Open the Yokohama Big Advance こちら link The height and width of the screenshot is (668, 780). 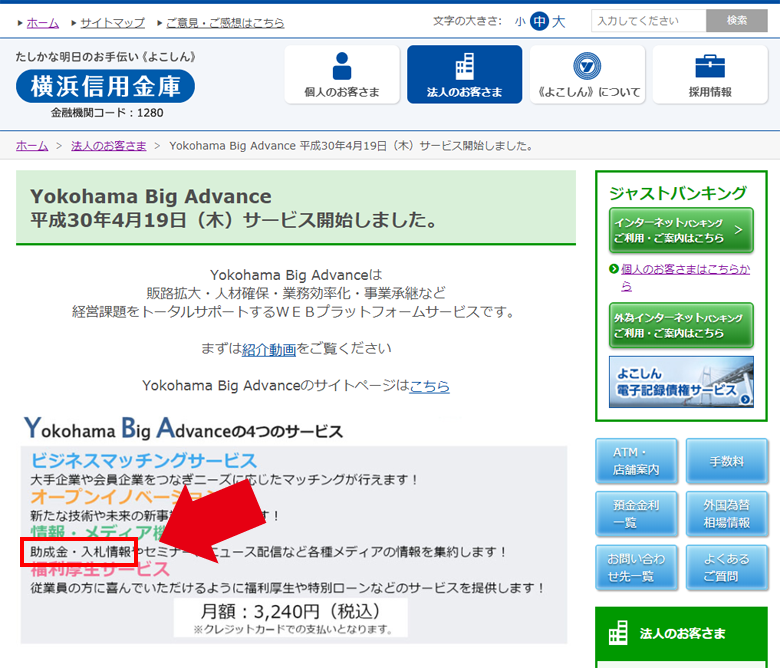pyautogui.click(x=429, y=385)
